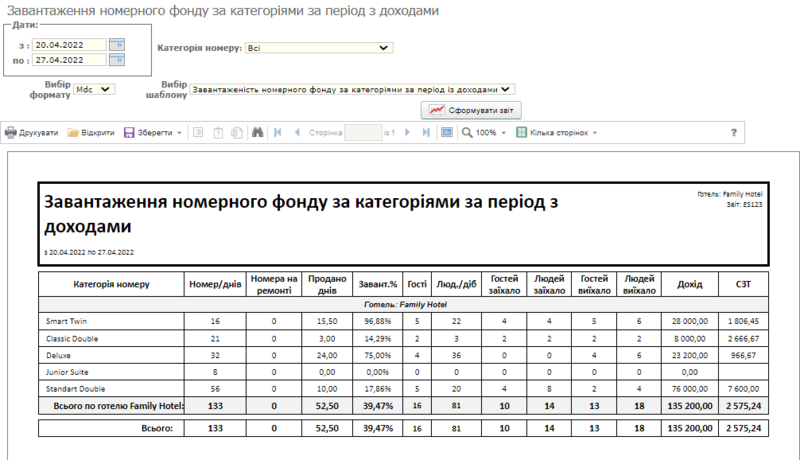The width and height of the screenshot is (800, 460).
Task: Go to the first report page
Action: pyautogui.click(x=278, y=132)
